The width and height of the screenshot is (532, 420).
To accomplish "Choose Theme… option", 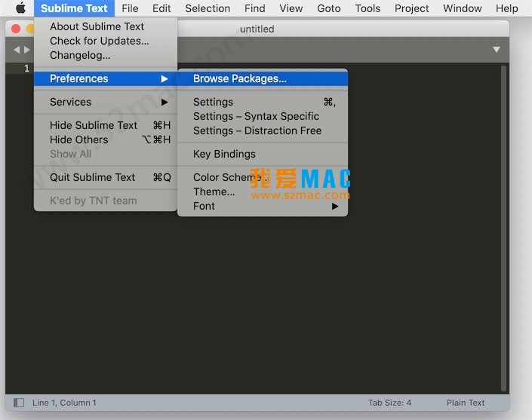I will tap(263, 192).
